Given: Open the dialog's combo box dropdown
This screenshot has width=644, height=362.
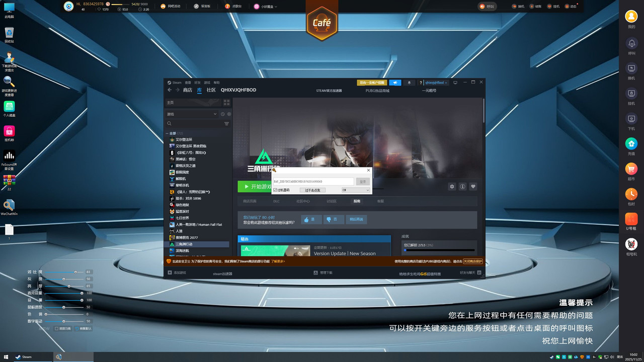Looking at the screenshot, I should click(x=356, y=190).
